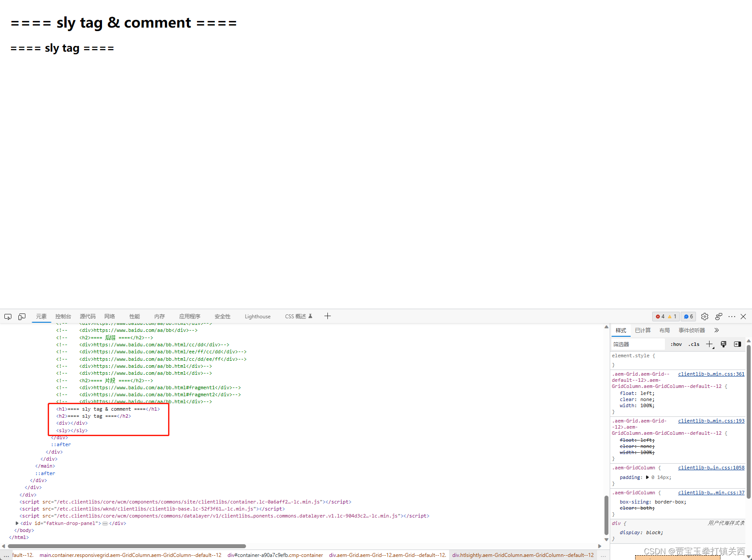Select the h1 sly tag & comment node
752x560 pixels.
pyautogui.click(x=108, y=409)
